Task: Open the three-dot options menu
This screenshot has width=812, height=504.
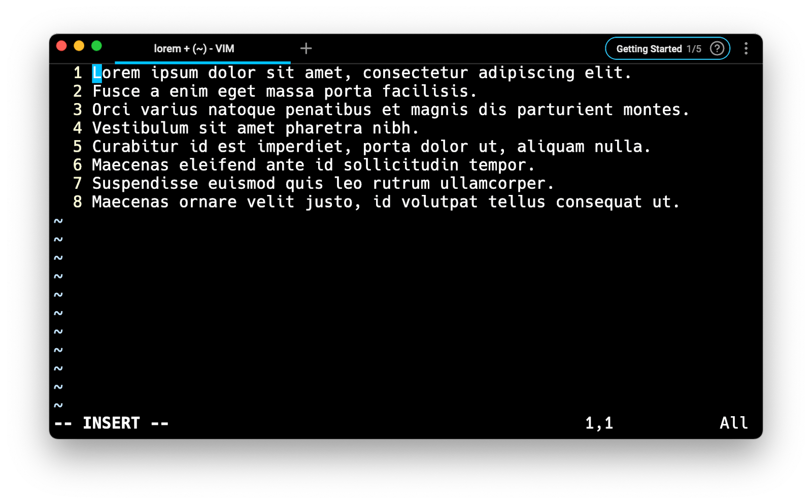Action: (x=746, y=48)
